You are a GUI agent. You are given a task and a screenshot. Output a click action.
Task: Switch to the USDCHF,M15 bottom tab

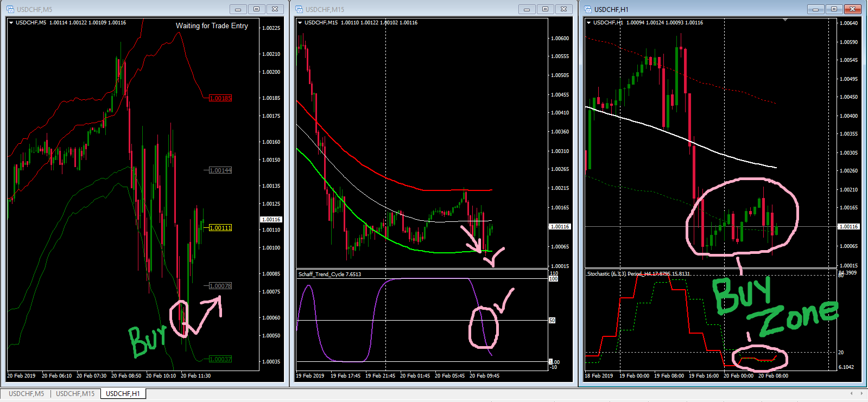coord(75,393)
